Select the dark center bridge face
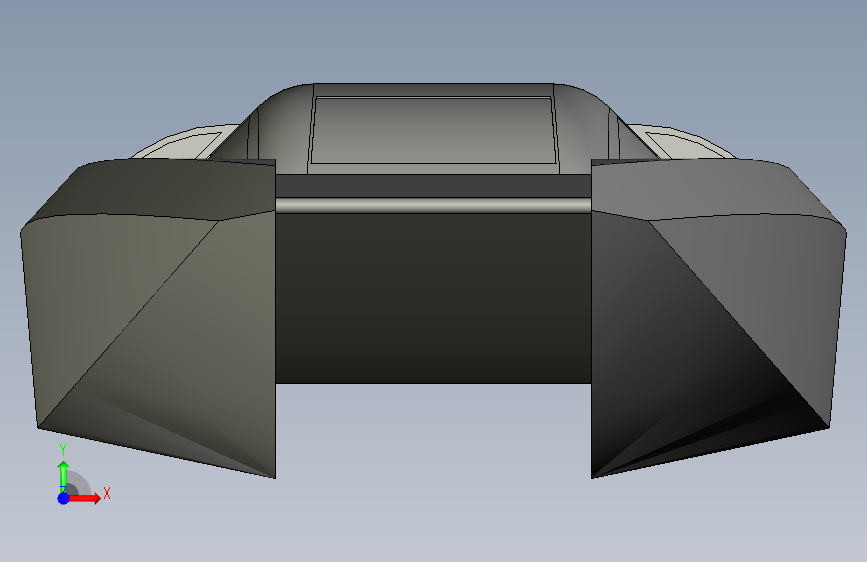 (434, 298)
